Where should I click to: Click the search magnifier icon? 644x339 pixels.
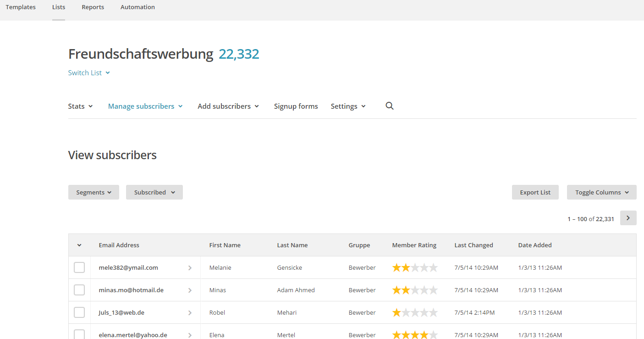click(x=390, y=106)
